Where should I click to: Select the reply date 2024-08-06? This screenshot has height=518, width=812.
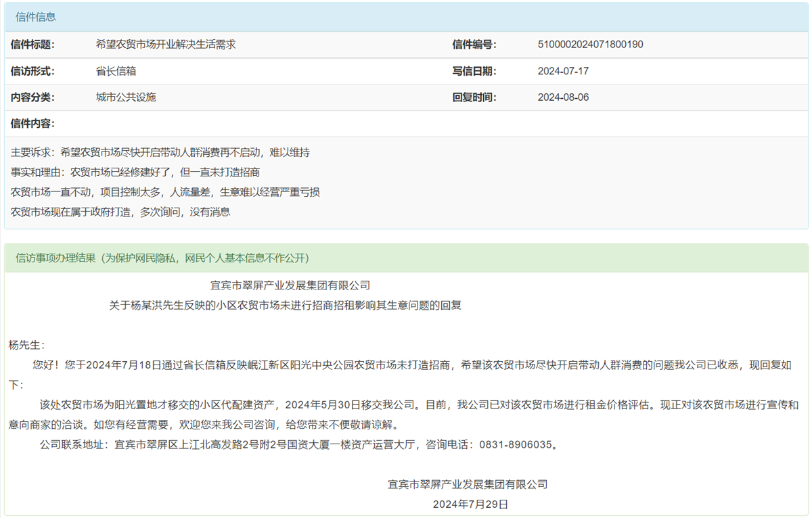coord(563,97)
